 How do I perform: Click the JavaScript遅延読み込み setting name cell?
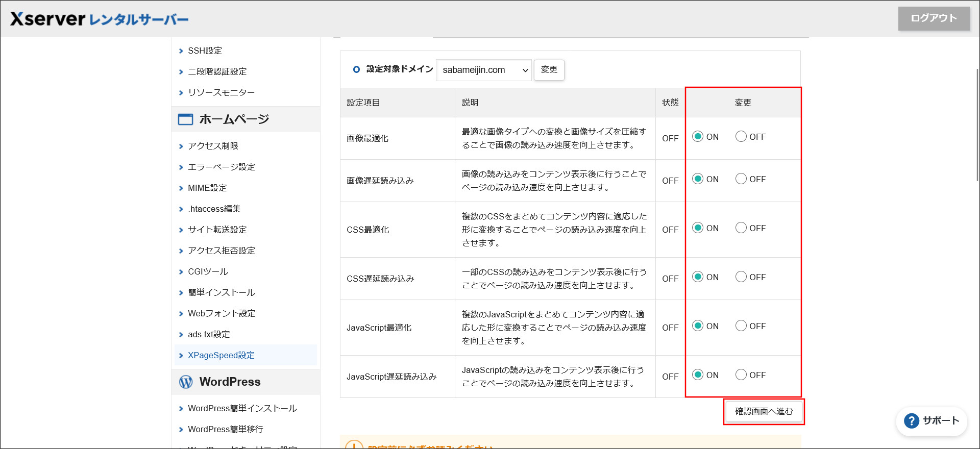point(398,377)
